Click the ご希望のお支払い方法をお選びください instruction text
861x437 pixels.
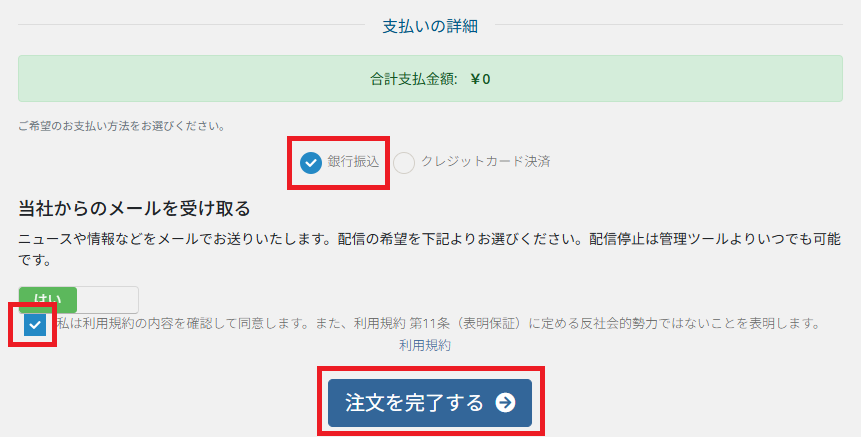coord(122,126)
